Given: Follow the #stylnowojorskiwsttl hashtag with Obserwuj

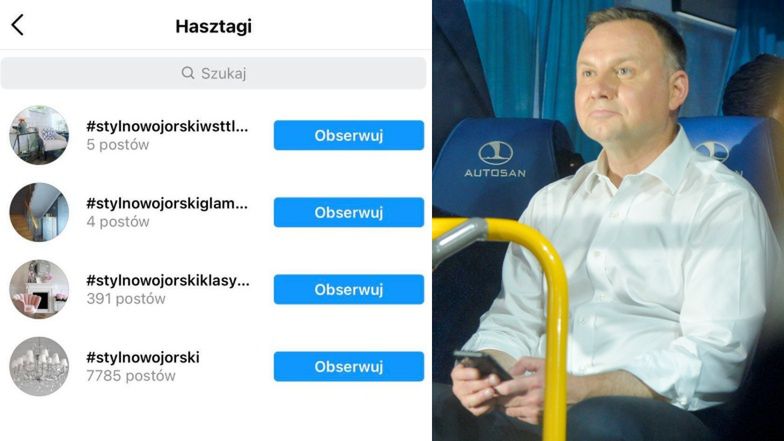Looking at the screenshot, I should [348, 135].
